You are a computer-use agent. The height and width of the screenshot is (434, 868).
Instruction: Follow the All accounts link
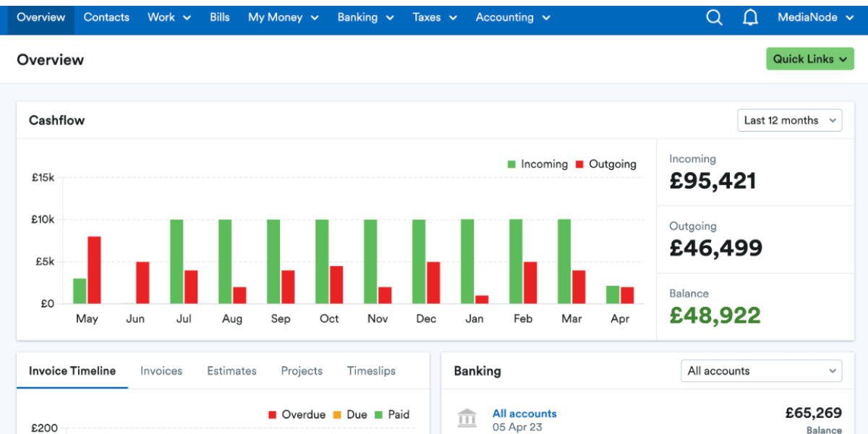[524, 413]
